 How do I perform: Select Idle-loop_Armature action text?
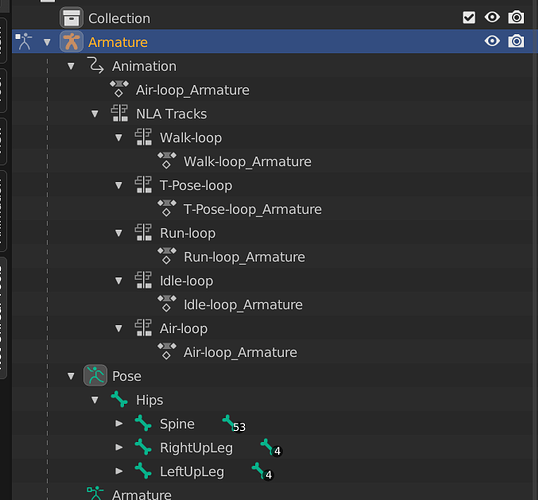(x=243, y=305)
